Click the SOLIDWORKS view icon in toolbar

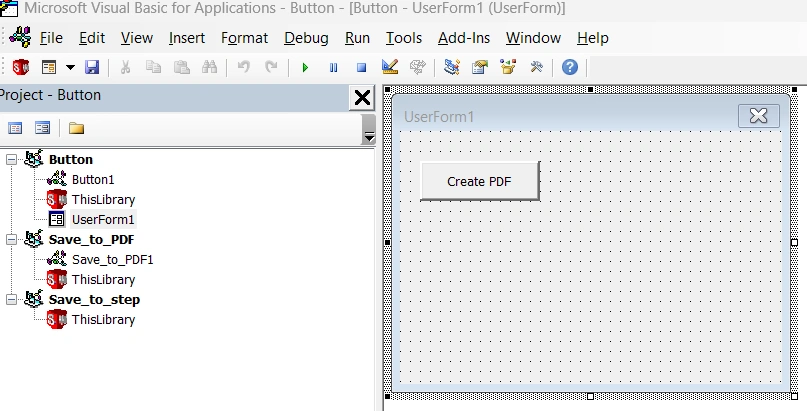pyautogui.click(x=21, y=67)
